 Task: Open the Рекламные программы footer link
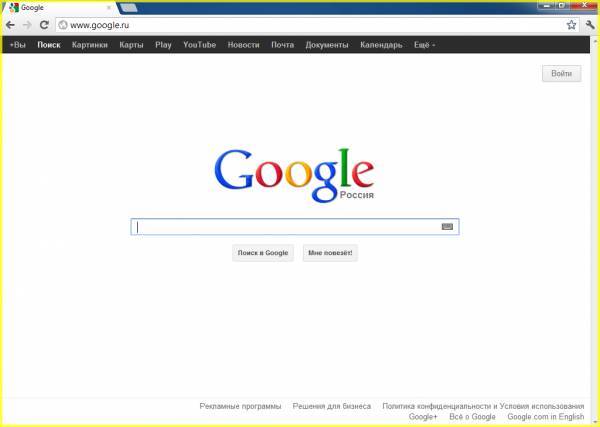coord(240,406)
